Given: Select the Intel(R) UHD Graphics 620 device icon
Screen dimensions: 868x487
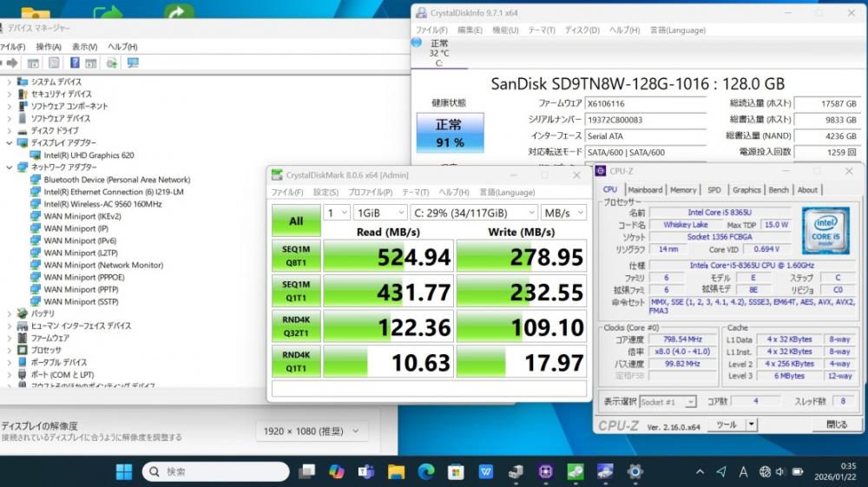Looking at the screenshot, I should [x=36, y=155].
